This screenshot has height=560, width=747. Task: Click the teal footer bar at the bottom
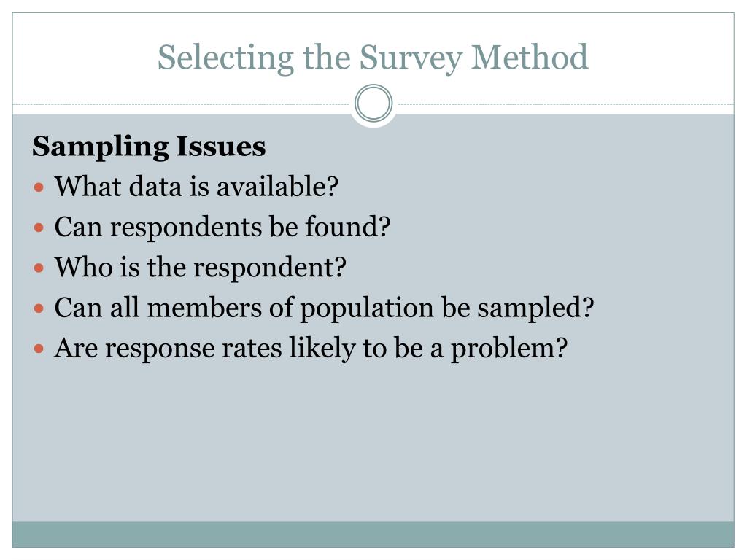373,534
